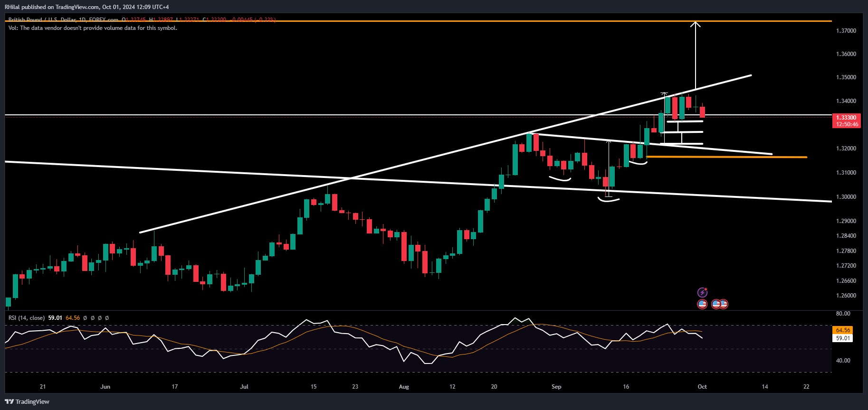Click the 1.30000 price axis label
The image size is (868, 410).
pos(846,197)
